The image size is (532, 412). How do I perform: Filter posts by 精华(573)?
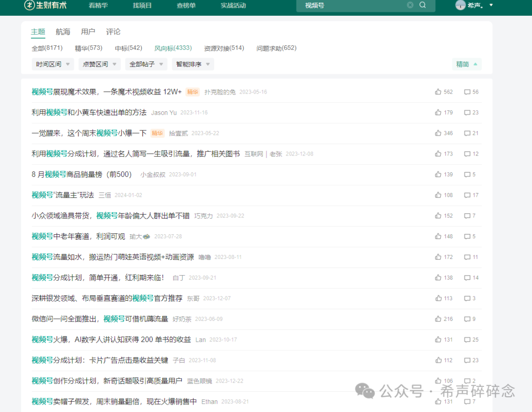pyautogui.click(x=88, y=48)
